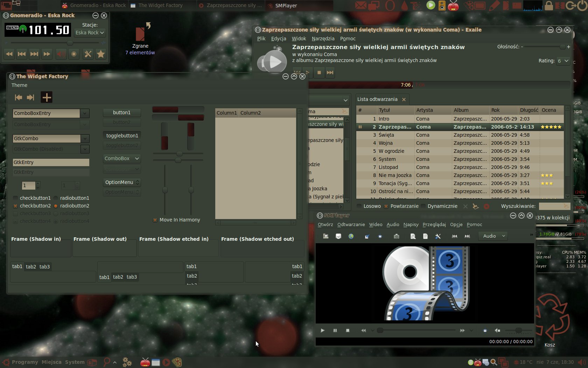Toggle checkbutton1 in Widget Factory
The image size is (588, 368).
pos(15,198)
